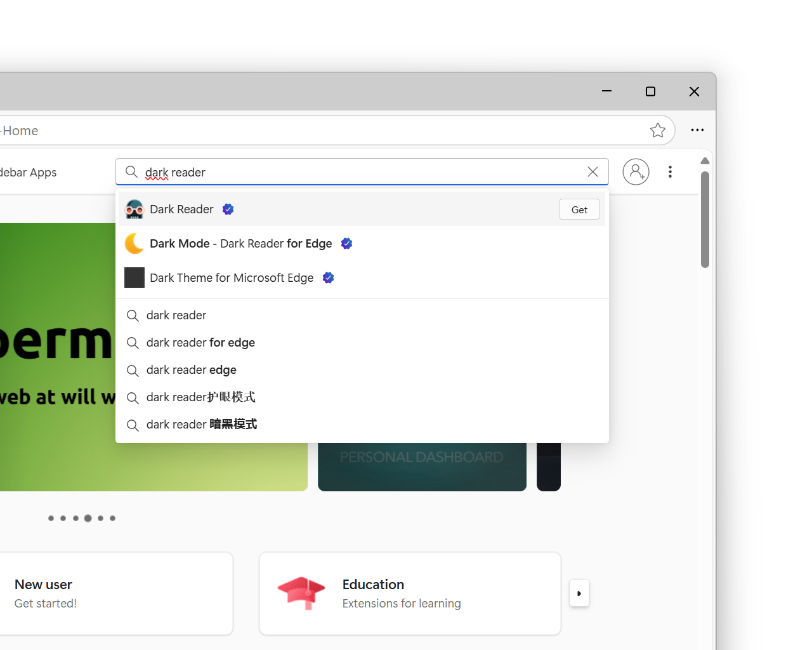Image resolution: width=812 pixels, height=650 pixels.
Task: Click inside the 'dark reader' search field
Action: pos(362,172)
